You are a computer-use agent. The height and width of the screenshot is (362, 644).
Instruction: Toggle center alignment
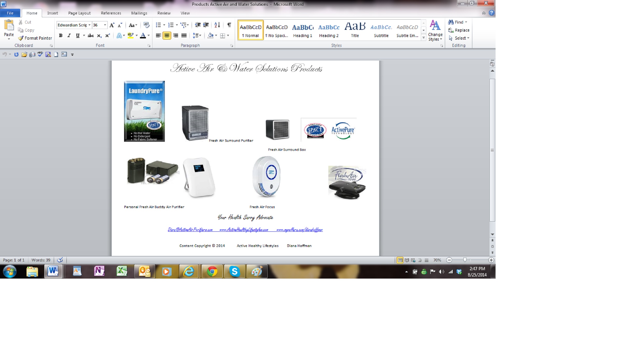pyautogui.click(x=167, y=36)
